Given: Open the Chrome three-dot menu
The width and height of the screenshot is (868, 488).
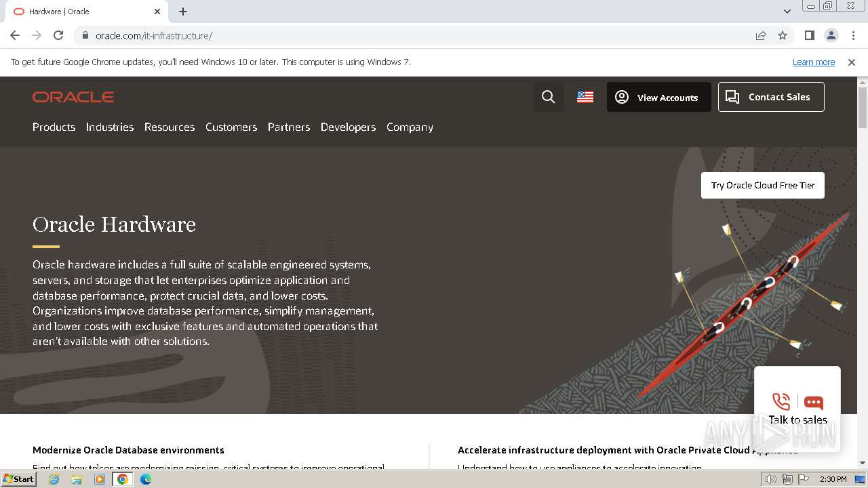Looking at the screenshot, I should pyautogui.click(x=853, y=35).
